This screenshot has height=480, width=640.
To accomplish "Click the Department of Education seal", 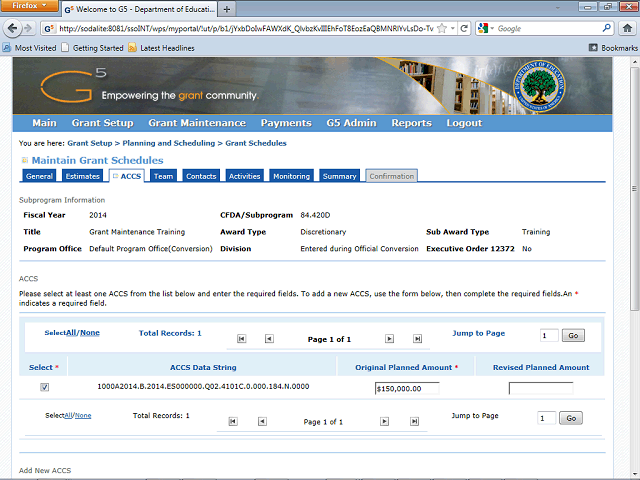I will tap(539, 86).
